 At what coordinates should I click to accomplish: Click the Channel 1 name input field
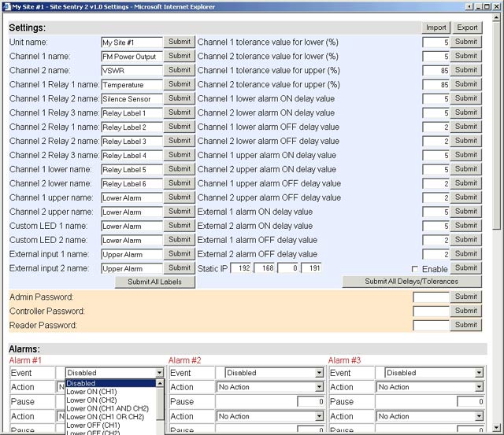pyautogui.click(x=132, y=57)
